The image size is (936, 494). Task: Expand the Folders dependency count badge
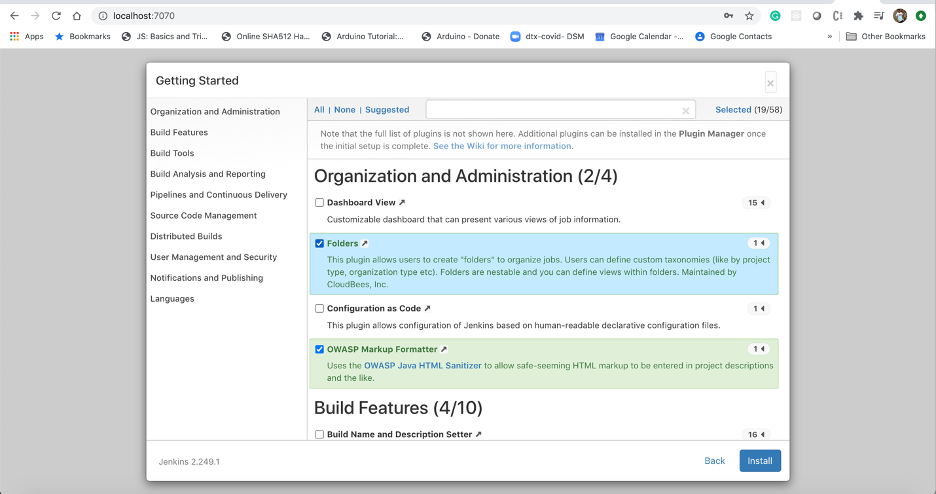(x=759, y=243)
